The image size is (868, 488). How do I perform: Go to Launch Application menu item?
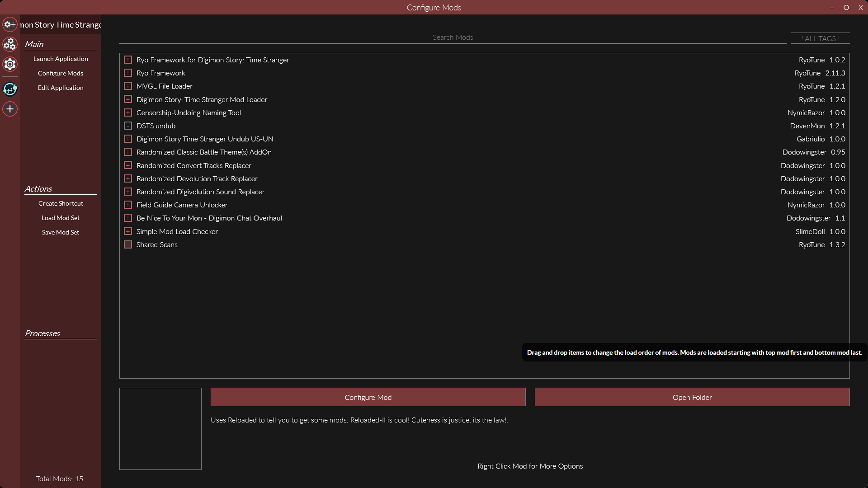coord(61,59)
